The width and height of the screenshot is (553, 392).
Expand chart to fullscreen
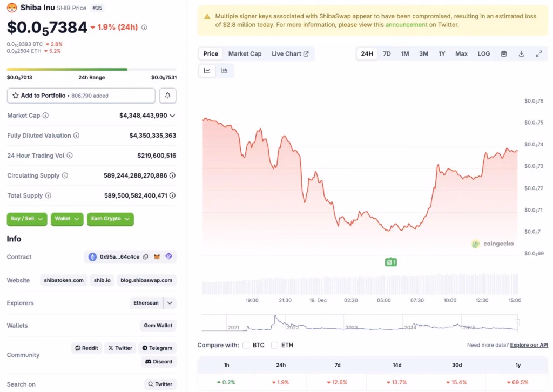click(539, 54)
